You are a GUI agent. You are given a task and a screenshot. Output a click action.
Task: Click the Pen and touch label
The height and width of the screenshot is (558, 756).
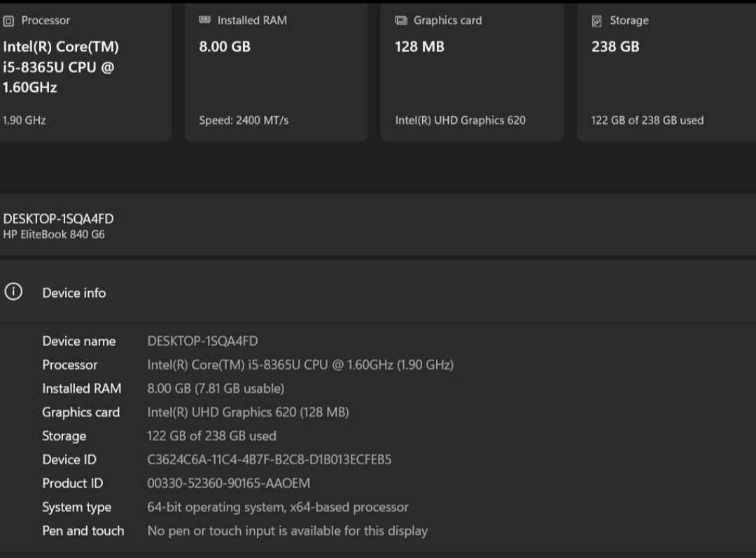point(83,531)
